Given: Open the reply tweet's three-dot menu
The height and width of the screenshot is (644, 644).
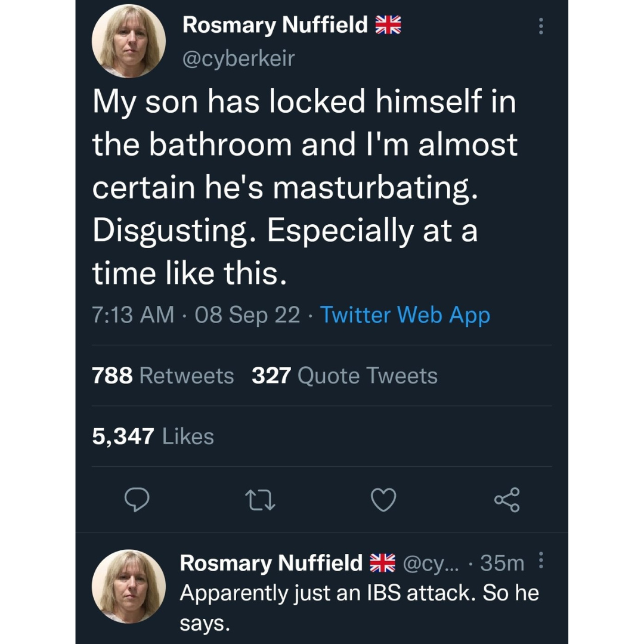Looking at the screenshot, I should [541, 561].
